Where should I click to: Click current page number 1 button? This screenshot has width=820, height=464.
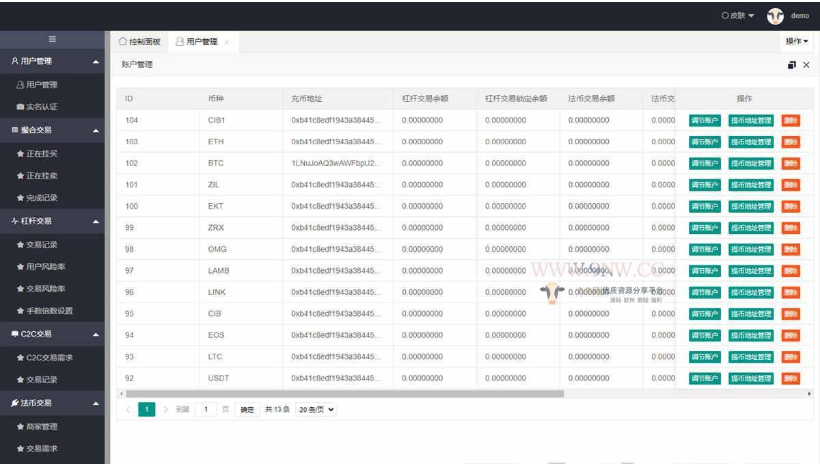pos(147,410)
